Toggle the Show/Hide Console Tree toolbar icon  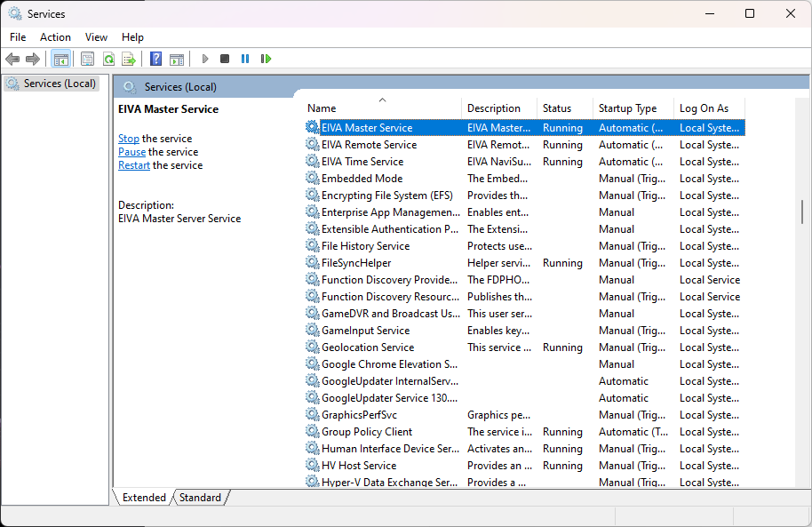click(61, 59)
